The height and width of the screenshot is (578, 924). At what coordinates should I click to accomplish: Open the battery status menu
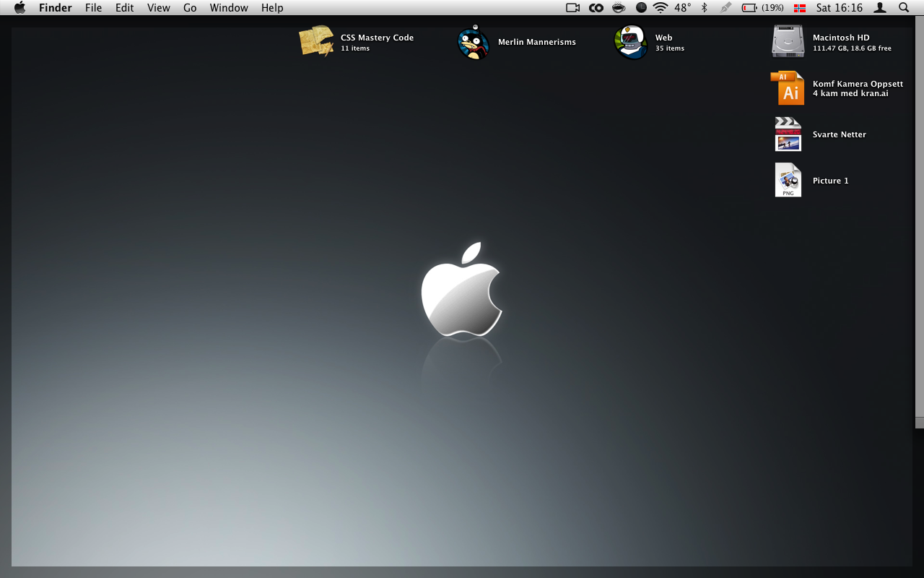pyautogui.click(x=762, y=8)
